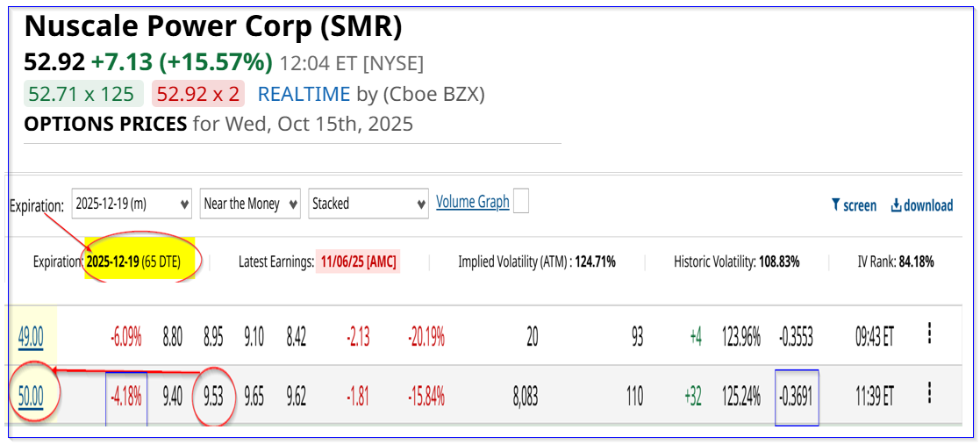Click the Volume Graph link
980x444 pixels.
(x=473, y=203)
